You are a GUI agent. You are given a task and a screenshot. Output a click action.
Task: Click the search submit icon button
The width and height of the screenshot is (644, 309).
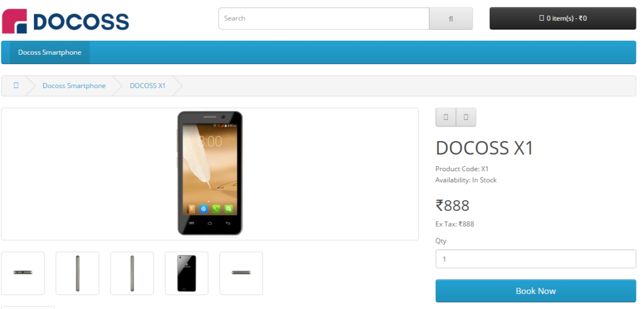[451, 18]
